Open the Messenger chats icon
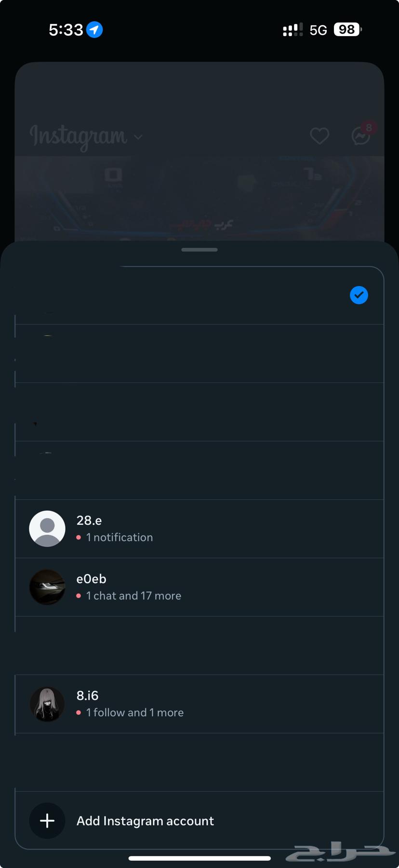This screenshot has height=868, width=399. click(x=360, y=137)
